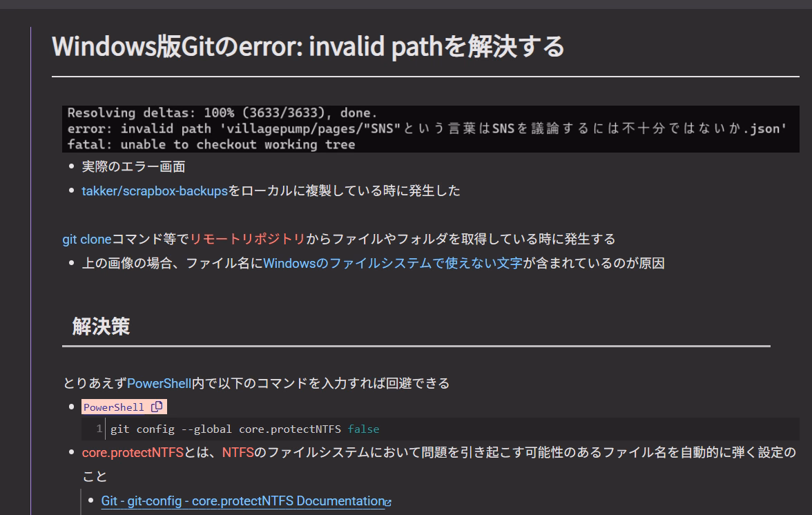Click the PowerShell code block title label
The image size is (812, 515).
(114, 407)
